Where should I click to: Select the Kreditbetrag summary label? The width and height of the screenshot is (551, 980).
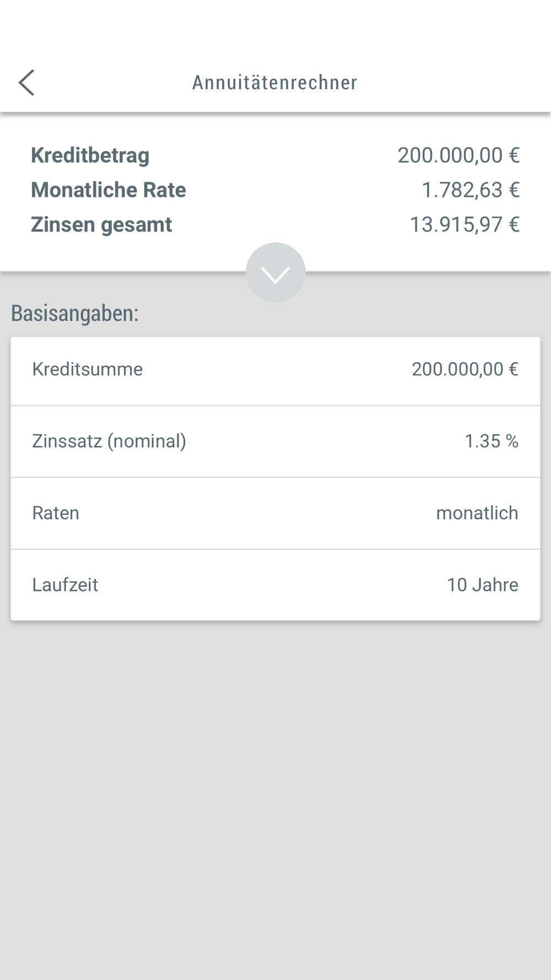point(90,155)
